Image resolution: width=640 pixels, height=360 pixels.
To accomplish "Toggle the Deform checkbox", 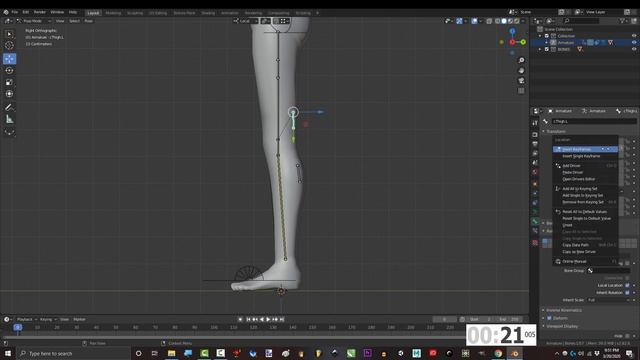I will tap(549, 318).
